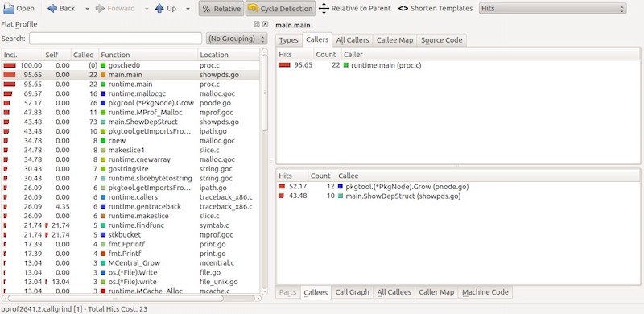Click the Open folder icon
This screenshot has height=314, width=644.
(x=8, y=8)
